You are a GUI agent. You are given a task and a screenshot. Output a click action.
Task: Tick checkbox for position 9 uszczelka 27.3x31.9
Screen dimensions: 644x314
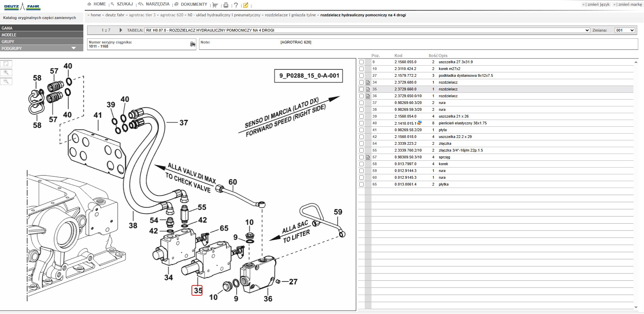pyautogui.click(x=361, y=62)
